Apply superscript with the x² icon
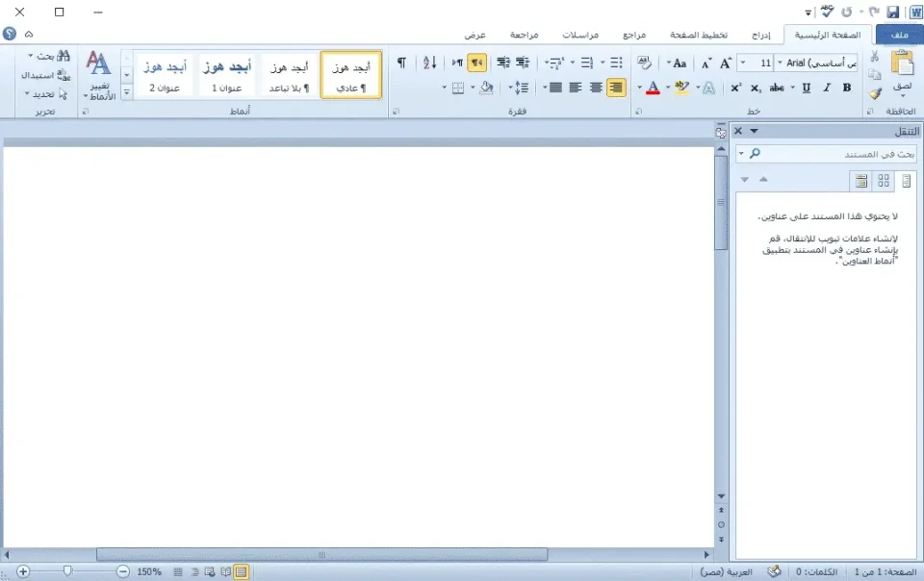The image size is (924, 581). click(735, 88)
